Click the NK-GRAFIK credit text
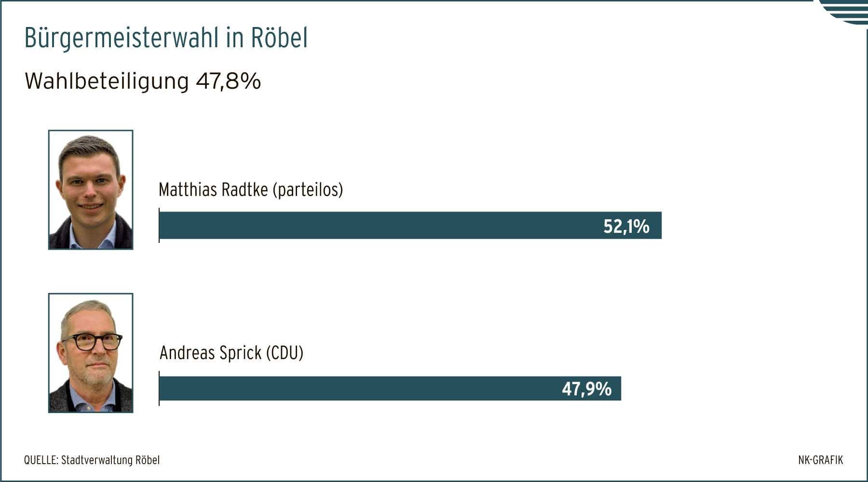This screenshot has width=868, height=482. 821,460
